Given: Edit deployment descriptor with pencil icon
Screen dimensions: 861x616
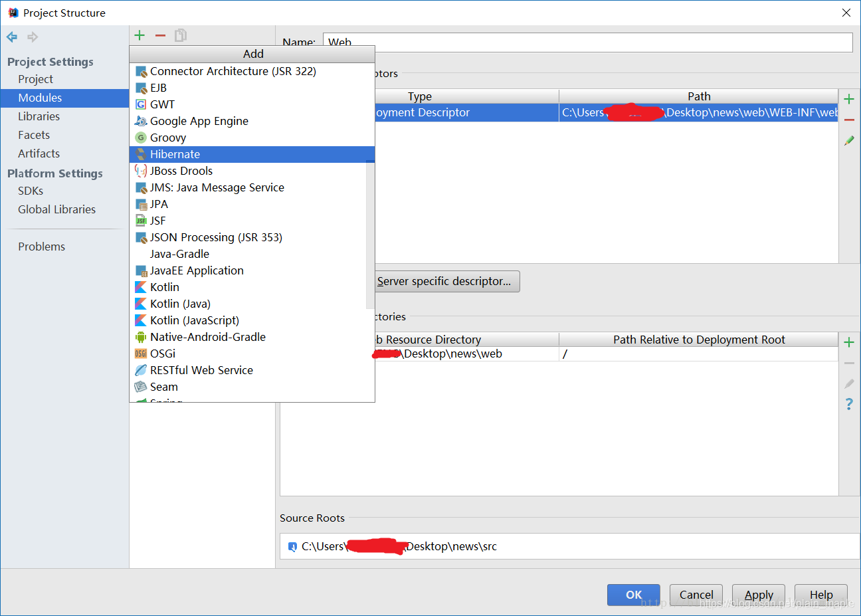Looking at the screenshot, I should click(x=849, y=141).
